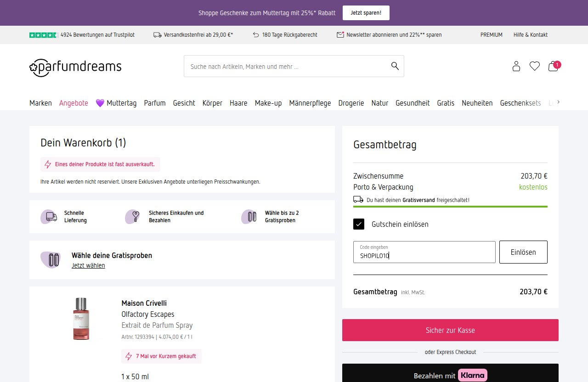
Task: Open the Gesundheit category
Action: (x=413, y=103)
